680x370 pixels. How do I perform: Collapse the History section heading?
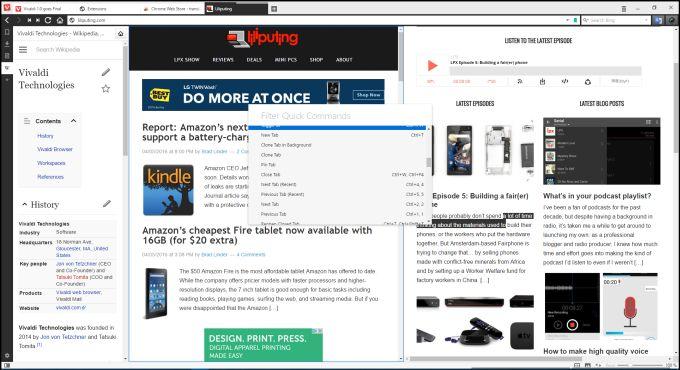[24, 204]
